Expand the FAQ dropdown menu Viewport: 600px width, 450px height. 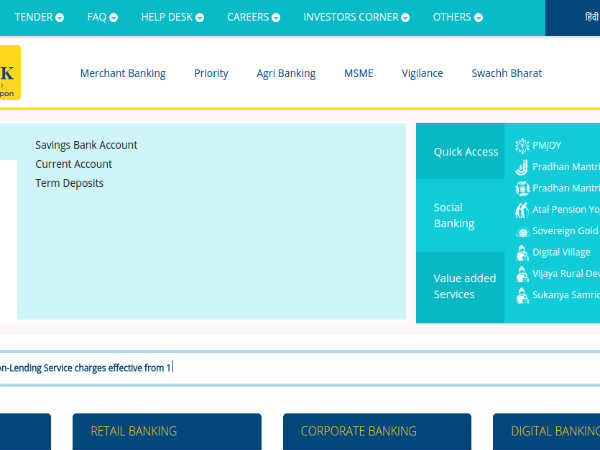pos(112,18)
